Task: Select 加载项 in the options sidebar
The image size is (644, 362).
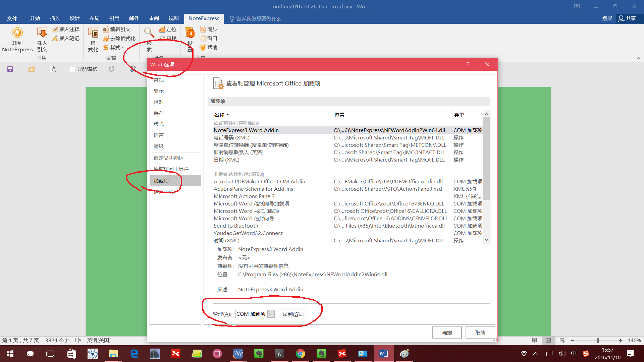Action: point(175,181)
